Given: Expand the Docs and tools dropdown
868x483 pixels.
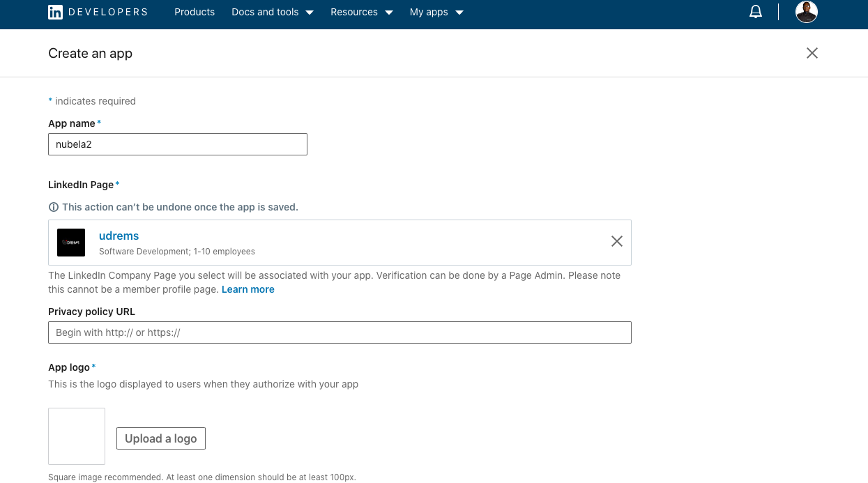Looking at the screenshot, I should [x=273, y=12].
